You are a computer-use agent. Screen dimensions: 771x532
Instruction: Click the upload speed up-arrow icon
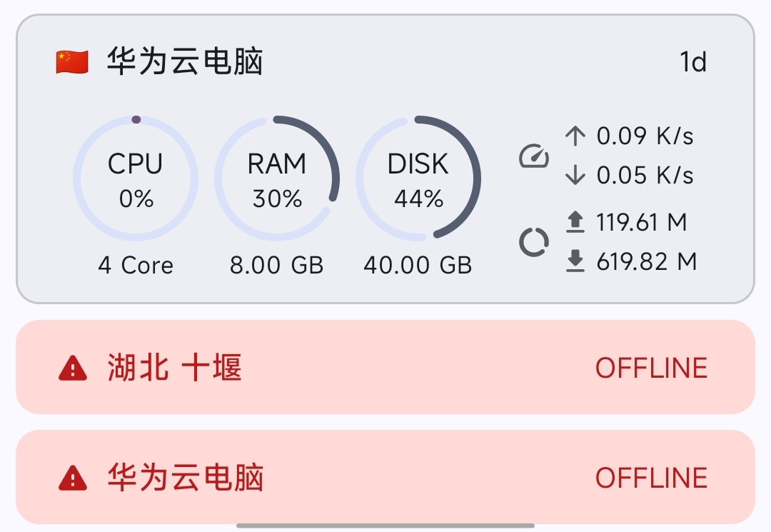point(575,136)
